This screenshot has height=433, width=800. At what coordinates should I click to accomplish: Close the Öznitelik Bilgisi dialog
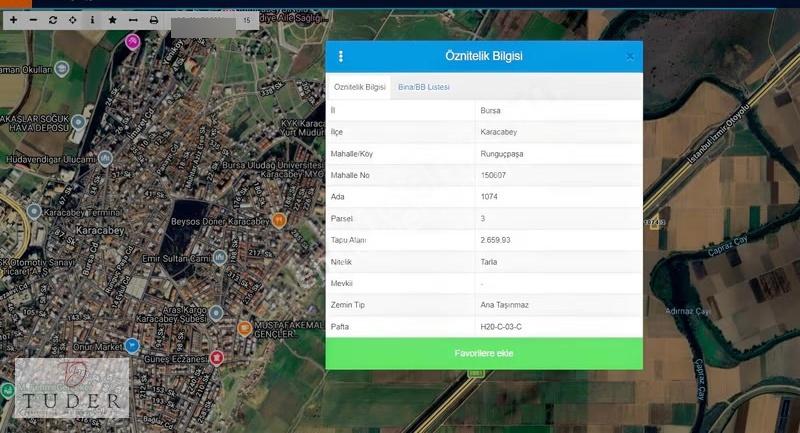[630, 57]
